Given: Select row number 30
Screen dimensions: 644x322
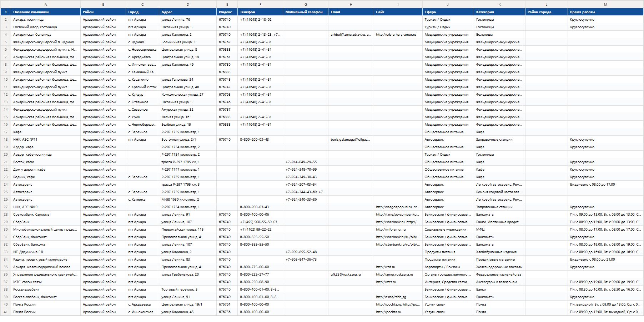Looking at the screenshot, I should click(x=6, y=230).
